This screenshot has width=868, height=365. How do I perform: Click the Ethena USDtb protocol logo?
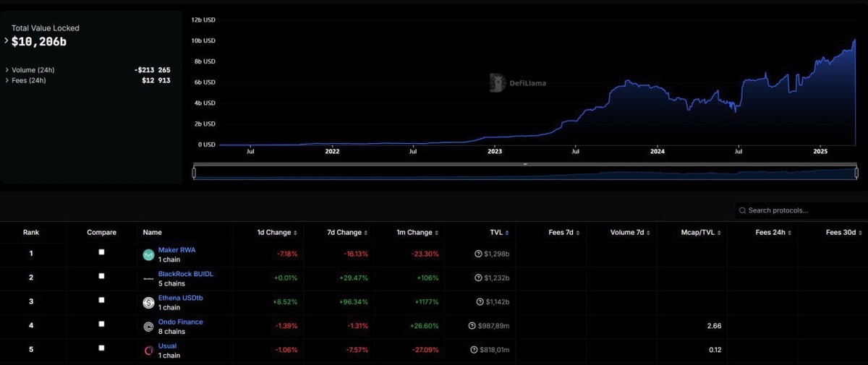(x=148, y=302)
